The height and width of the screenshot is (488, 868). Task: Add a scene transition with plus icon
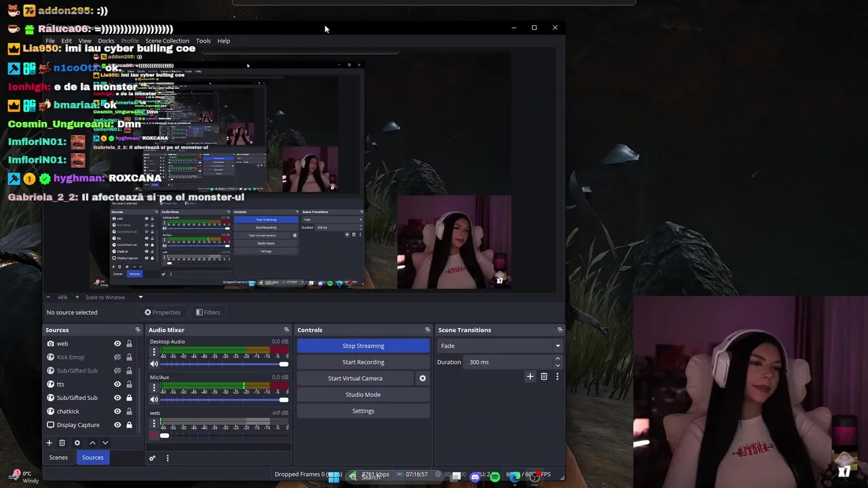(530, 376)
